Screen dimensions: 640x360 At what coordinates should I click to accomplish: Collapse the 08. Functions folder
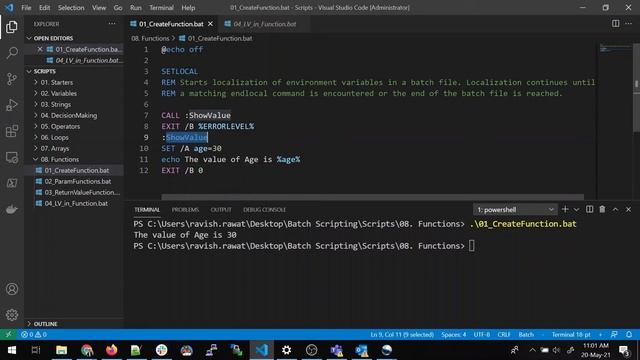[60, 160]
